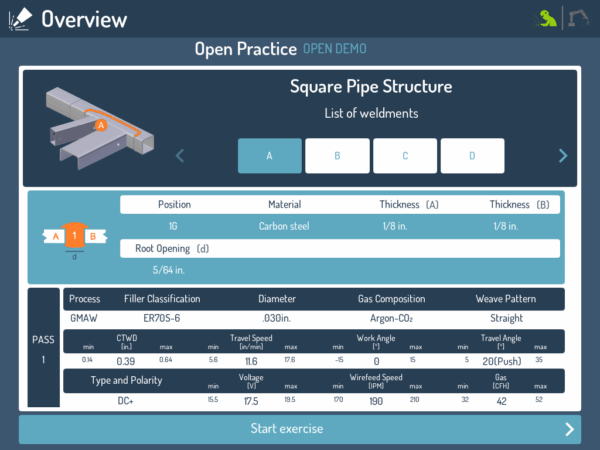Click the Overview page title

[x=84, y=19]
